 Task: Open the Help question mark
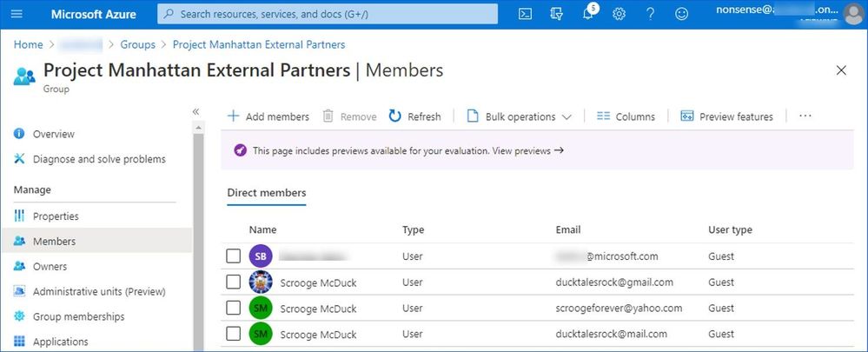click(651, 15)
